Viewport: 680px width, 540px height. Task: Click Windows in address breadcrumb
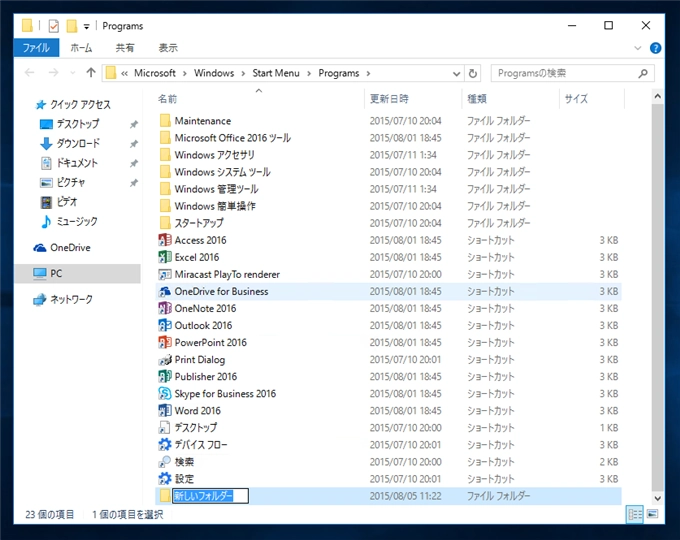coord(214,73)
